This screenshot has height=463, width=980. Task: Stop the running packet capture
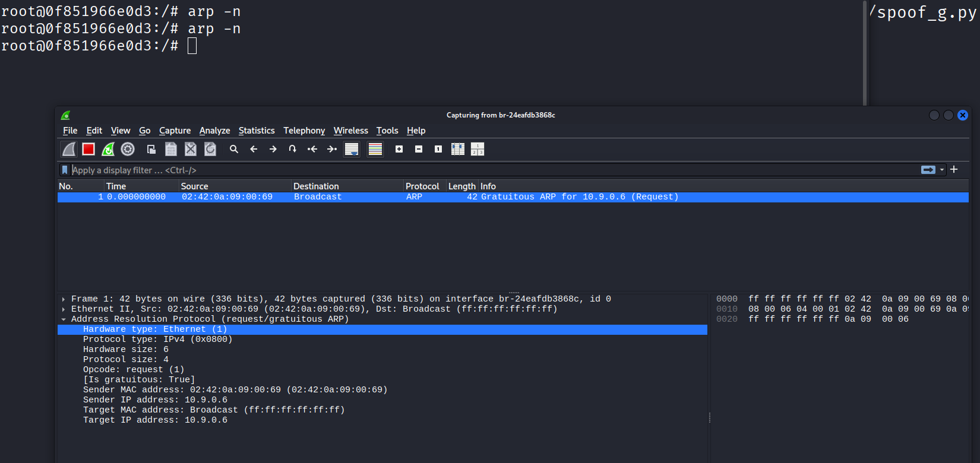coord(88,149)
